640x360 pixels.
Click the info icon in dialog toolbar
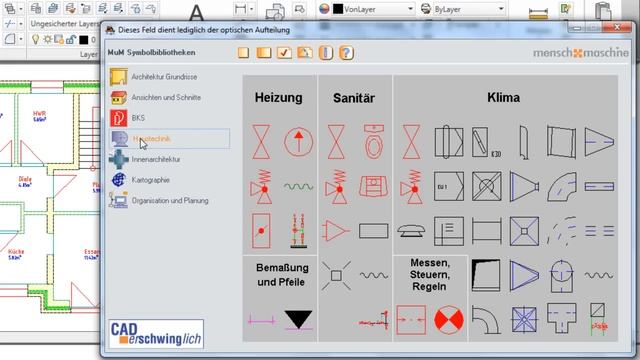(326, 53)
